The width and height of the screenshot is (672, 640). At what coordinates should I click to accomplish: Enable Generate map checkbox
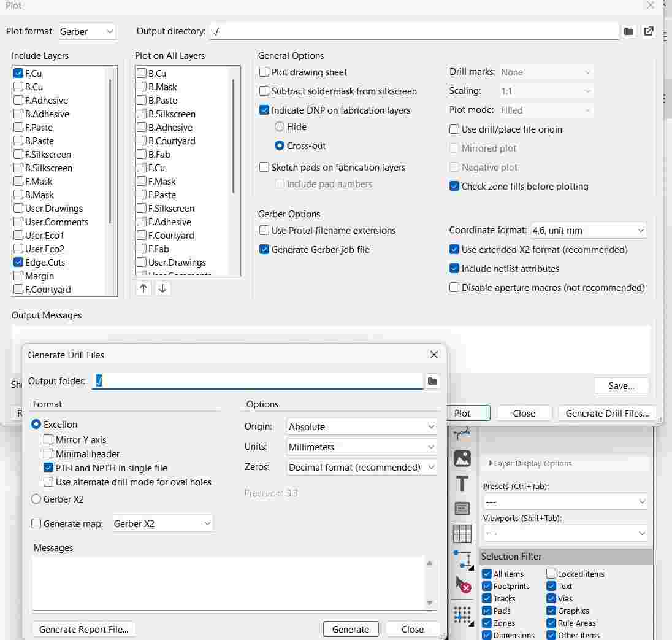pos(36,524)
